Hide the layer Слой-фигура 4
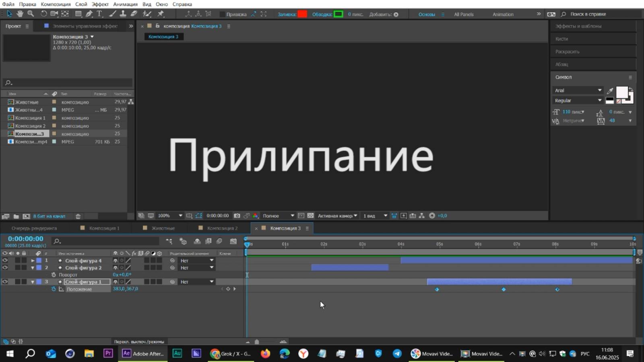Viewport: 644px width, 362px height. pos(5,260)
